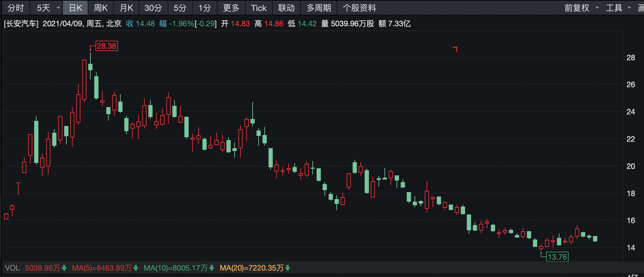Image resolution: width=644 pixels, height=277 pixels.
Task: Switch to the 1分 timeframe tab
Action: pos(204,8)
